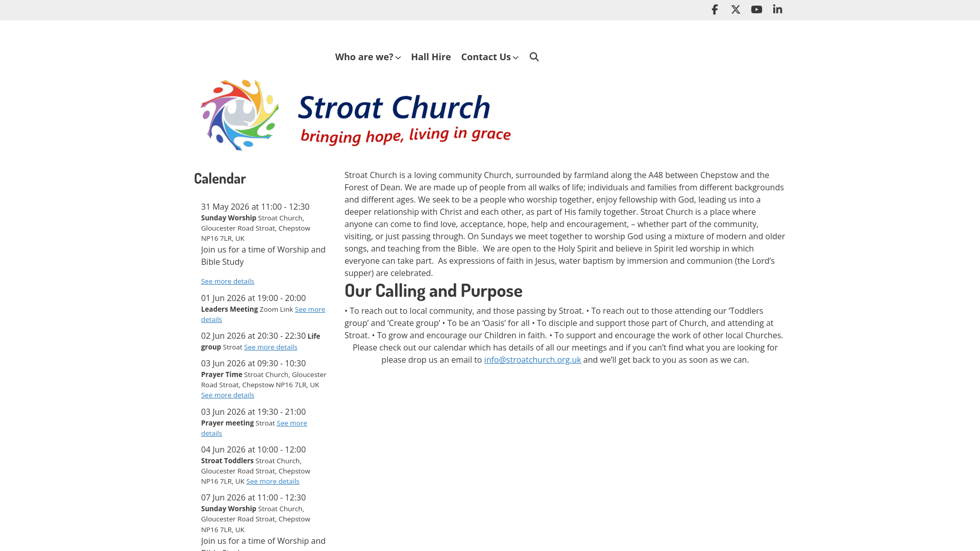Viewport: 980px width, 551px height.
Task: Open the X (Twitter) profile icon
Action: tap(736, 10)
